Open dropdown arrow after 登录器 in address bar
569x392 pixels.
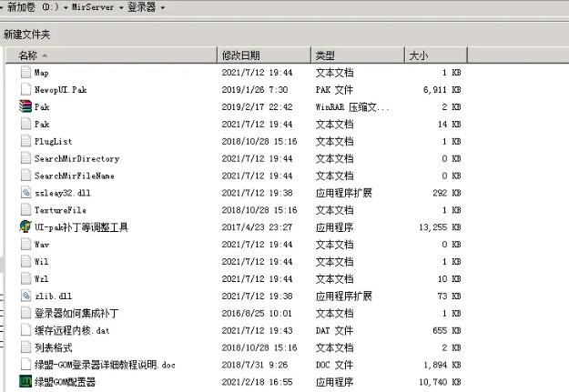[163, 7]
